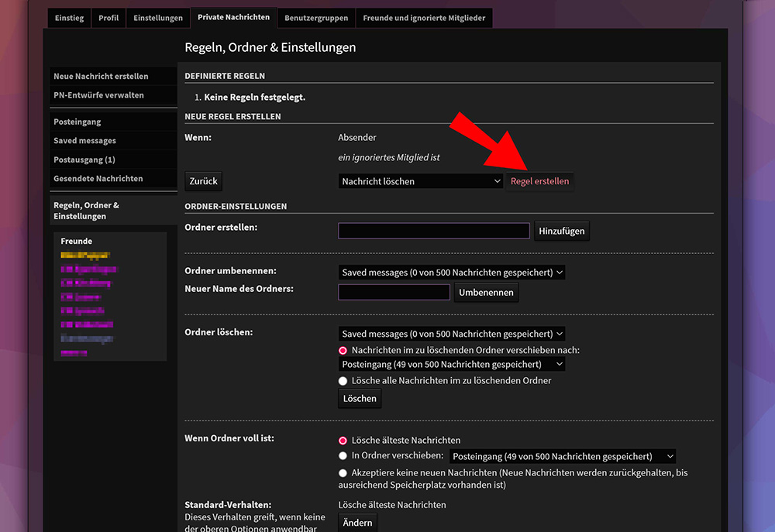Image resolution: width=775 pixels, height=532 pixels.
Task: Click Neue Nachricht erstellen in sidebar
Action: [101, 77]
